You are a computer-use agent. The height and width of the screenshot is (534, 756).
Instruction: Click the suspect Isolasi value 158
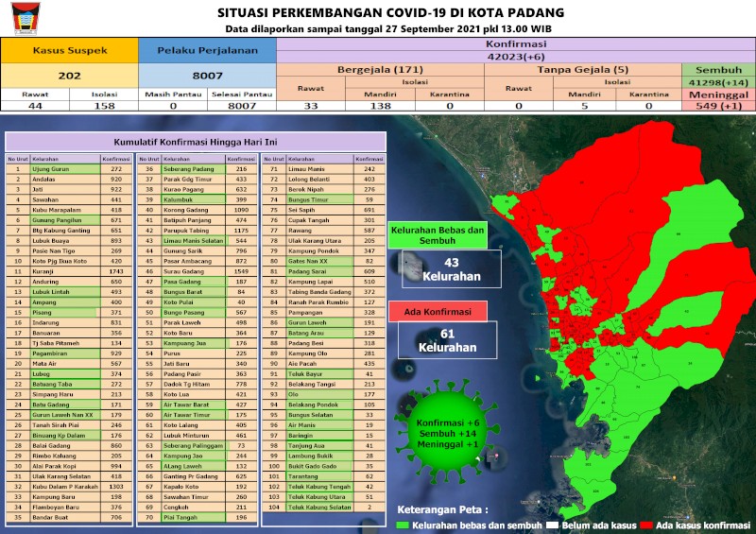tap(104, 106)
